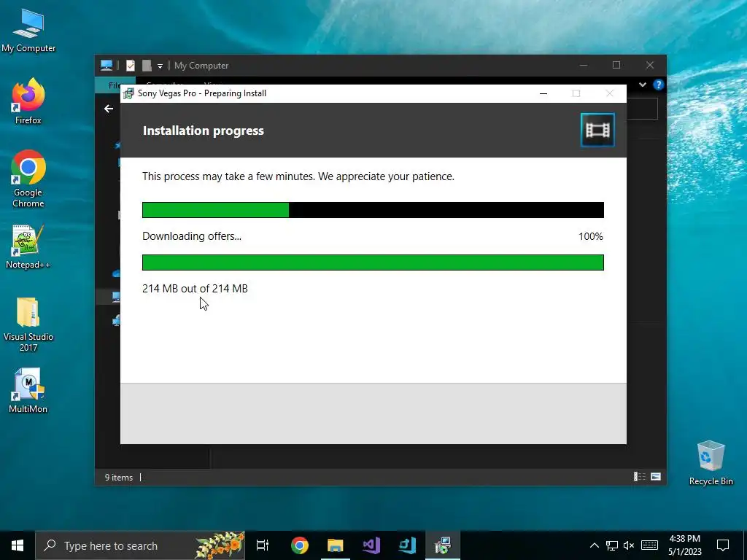Open My Computer desktop icon
Viewport: 747px width, 560px height.
28,31
